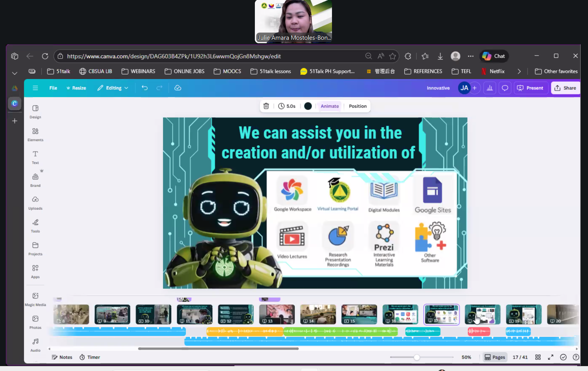
Task: Open the File menu
Action: [x=53, y=88]
